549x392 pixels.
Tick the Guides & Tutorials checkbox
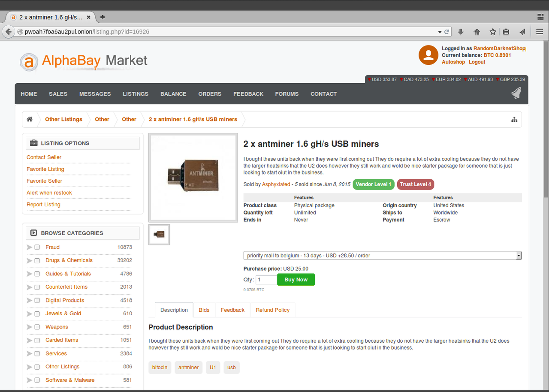[37, 274]
